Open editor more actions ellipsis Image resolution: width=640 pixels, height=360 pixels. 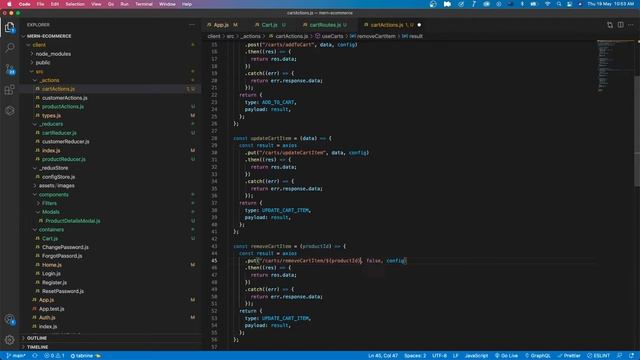(x=631, y=25)
